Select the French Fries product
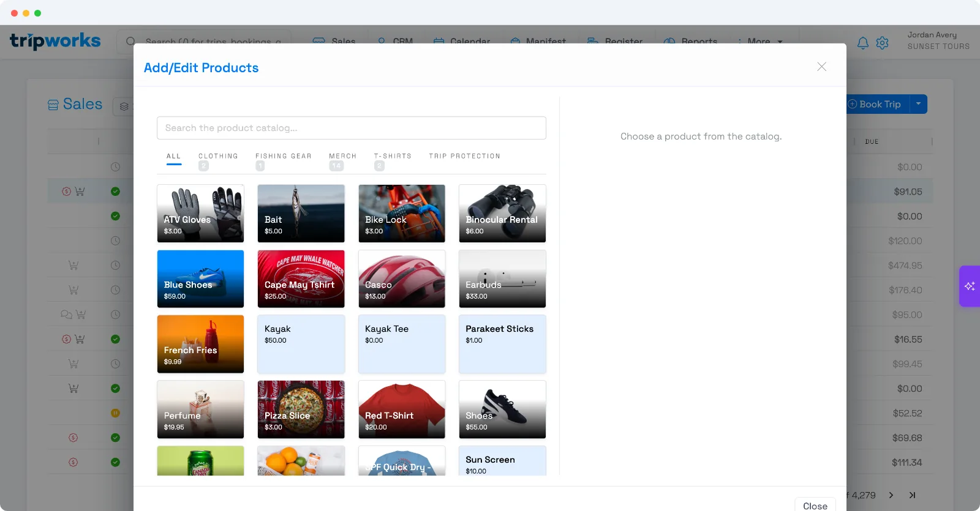This screenshot has width=980, height=511. tap(200, 344)
